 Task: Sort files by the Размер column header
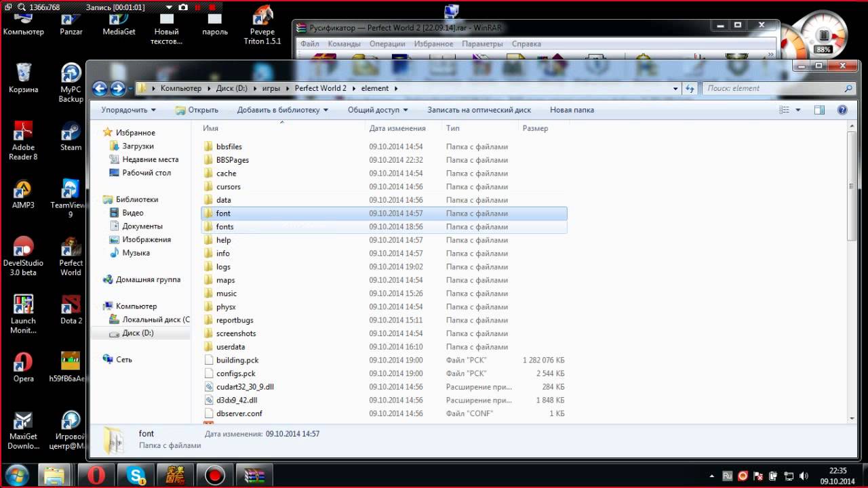click(x=536, y=128)
